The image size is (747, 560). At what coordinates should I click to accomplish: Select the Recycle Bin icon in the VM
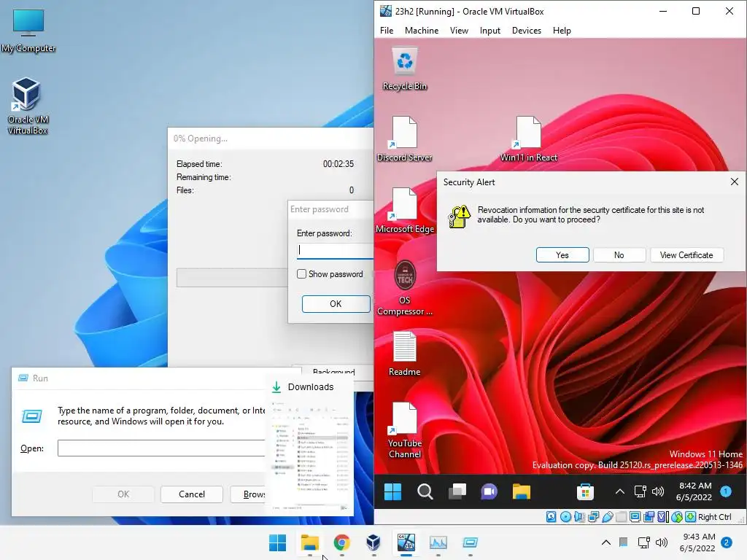404,68
